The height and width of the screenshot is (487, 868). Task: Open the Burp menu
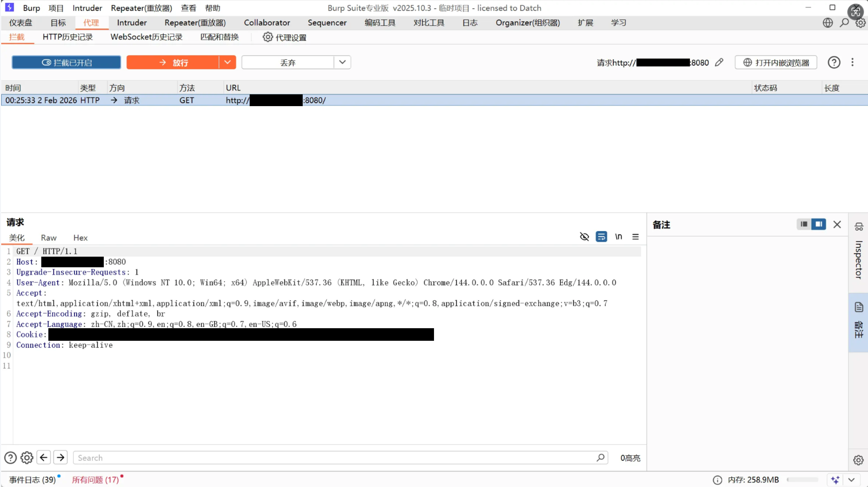(31, 8)
